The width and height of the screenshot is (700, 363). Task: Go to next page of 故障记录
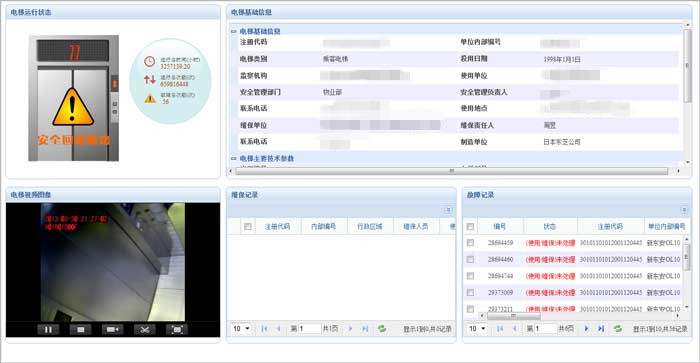586,329
